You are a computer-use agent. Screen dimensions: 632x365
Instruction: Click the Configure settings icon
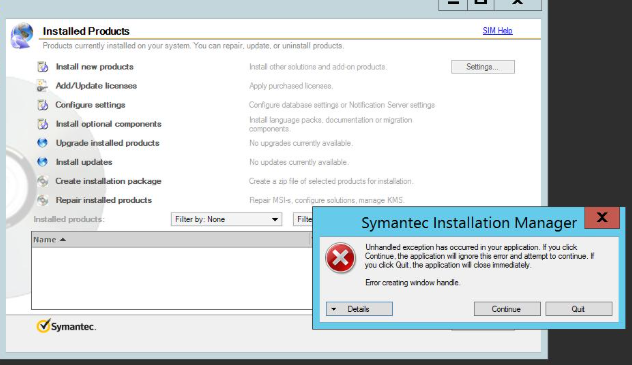tap(43, 105)
